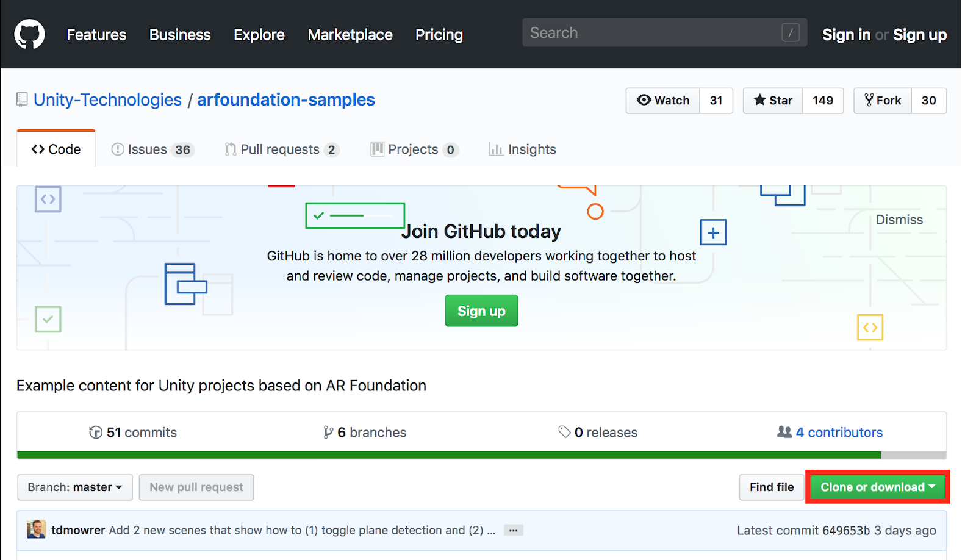Click the green Sign up banner button
This screenshot has width=976, height=560.
pyautogui.click(x=481, y=311)
